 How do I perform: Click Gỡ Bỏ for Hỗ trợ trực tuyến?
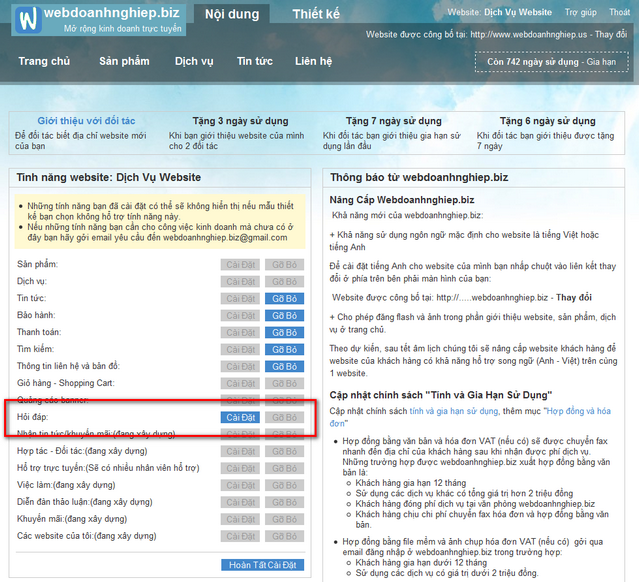click(284, 468)
